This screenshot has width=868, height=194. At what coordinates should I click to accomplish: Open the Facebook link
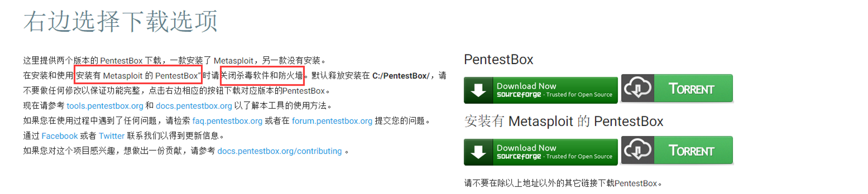pyautogui.click(x=59, y=136)
